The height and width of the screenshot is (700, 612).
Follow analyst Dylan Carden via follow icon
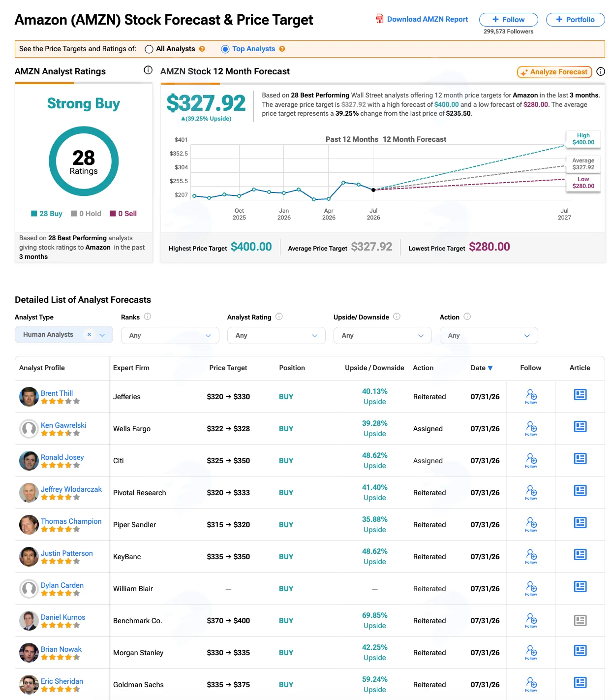531,588
